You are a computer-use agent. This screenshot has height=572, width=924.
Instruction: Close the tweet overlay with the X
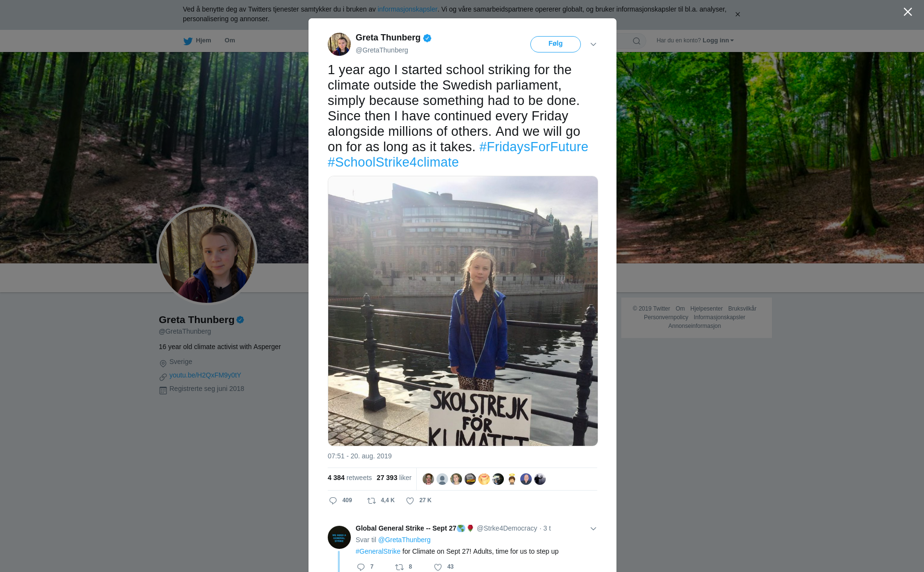908,12
